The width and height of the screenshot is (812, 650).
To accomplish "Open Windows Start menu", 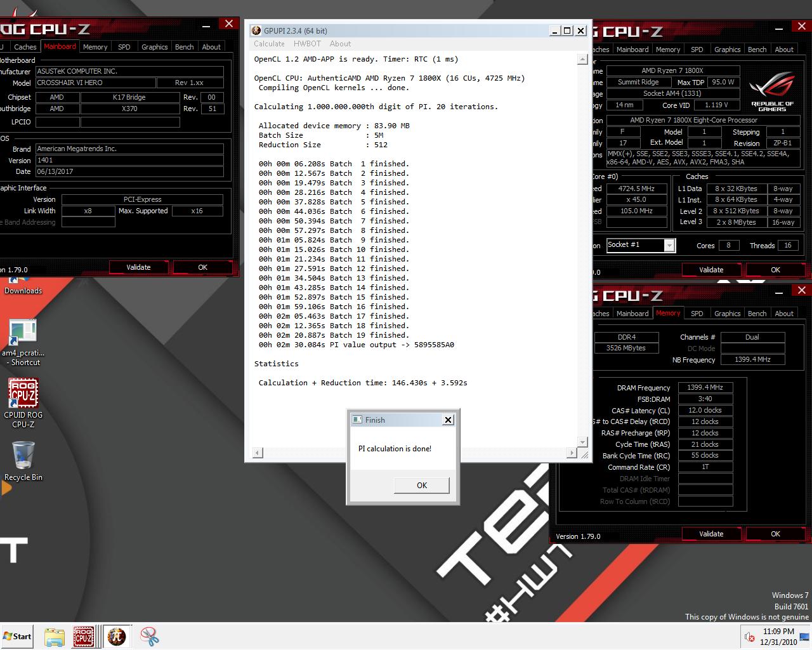I will [17, 636].
